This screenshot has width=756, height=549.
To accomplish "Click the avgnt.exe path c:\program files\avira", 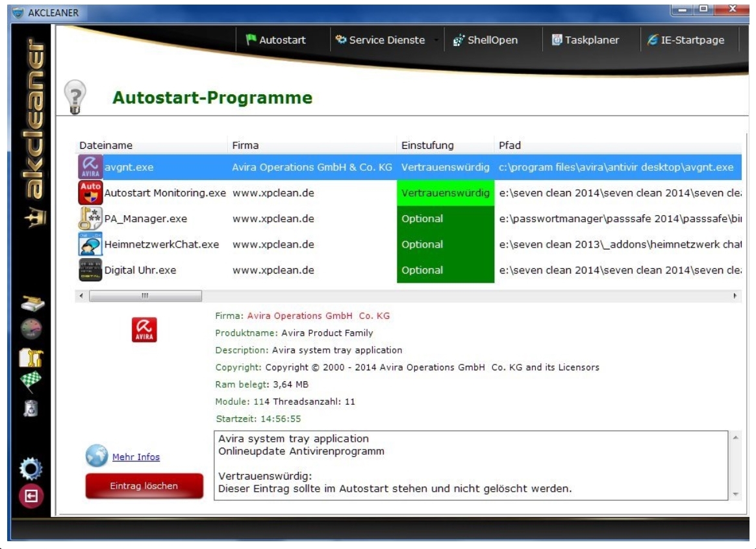I will pos(616,167).
